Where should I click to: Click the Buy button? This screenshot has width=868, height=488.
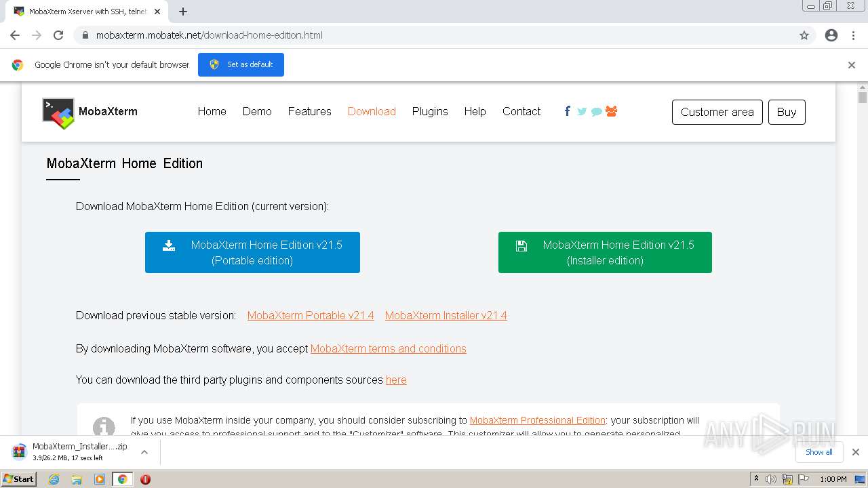pos(787,113)
